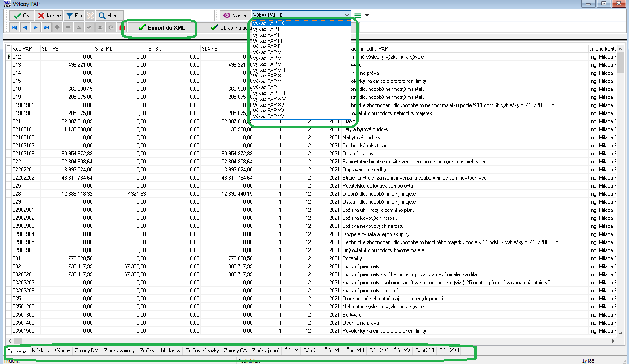Open the arrow next to green list icon
The image size is (629, 364).
pyautogui.click(x=367, y=15)
